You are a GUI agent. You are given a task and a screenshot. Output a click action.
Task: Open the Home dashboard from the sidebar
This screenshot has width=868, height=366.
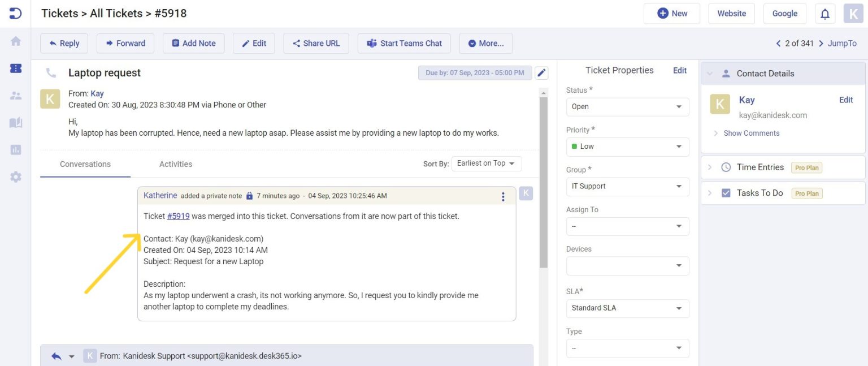click(15, 41)
